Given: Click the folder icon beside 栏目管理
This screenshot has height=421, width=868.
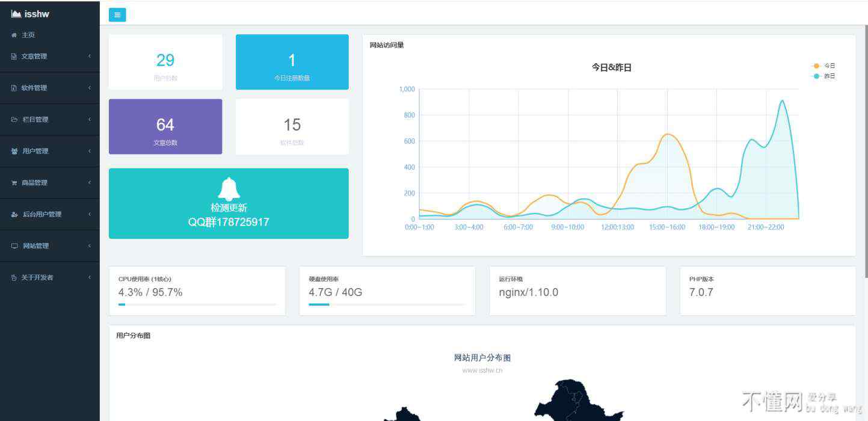Looking at the screenshot, I should point(14,120).
